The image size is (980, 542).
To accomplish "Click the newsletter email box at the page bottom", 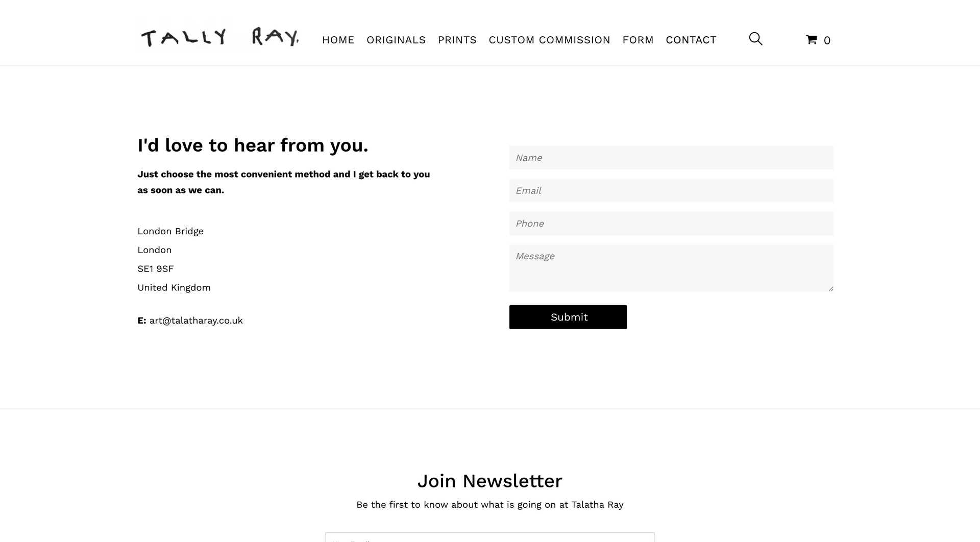I will [489, 537].
